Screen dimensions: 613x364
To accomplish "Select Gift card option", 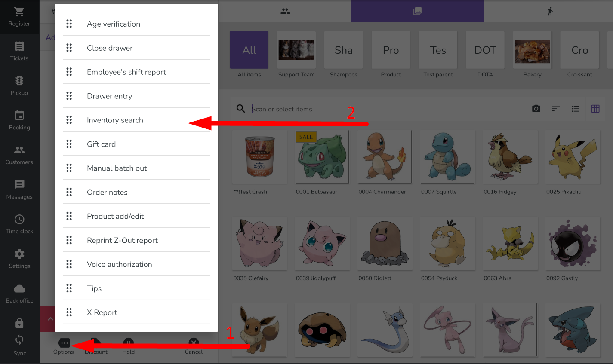I will [x=136, y=144].
